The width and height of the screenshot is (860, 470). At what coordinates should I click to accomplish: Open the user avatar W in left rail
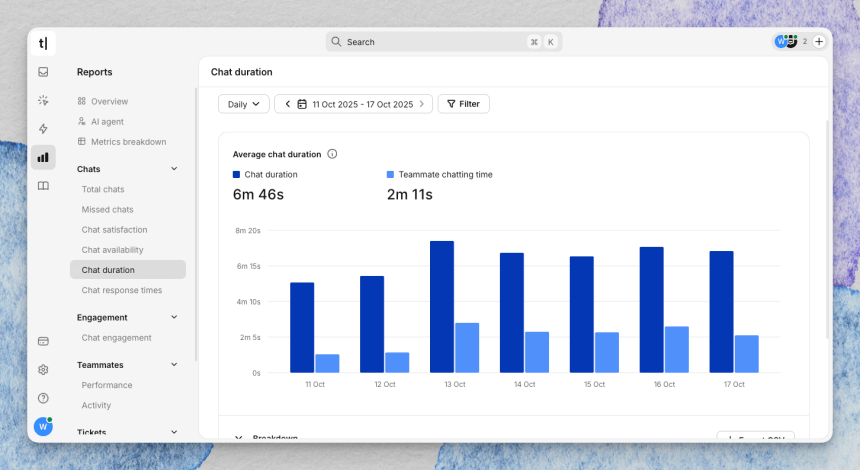pyautogui.click(x=43, y=426)
